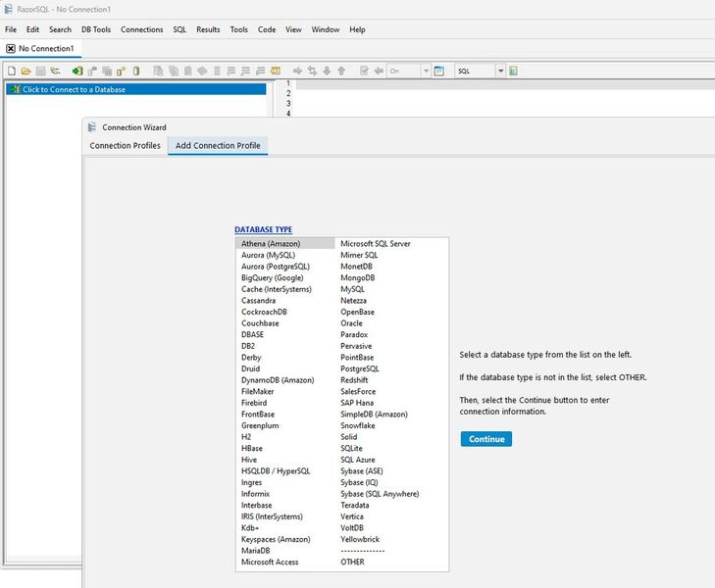Image resolution: width=715 pixels, height=588 pixels.
Task: Click the Click to Connect to a Database row
Action: (x=136, y=89)
